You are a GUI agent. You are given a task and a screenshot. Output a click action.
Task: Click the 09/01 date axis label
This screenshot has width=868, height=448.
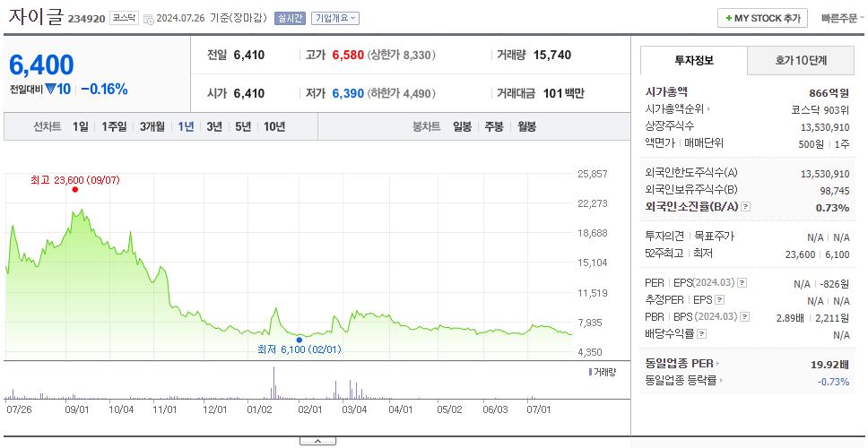tap(77, 409)
